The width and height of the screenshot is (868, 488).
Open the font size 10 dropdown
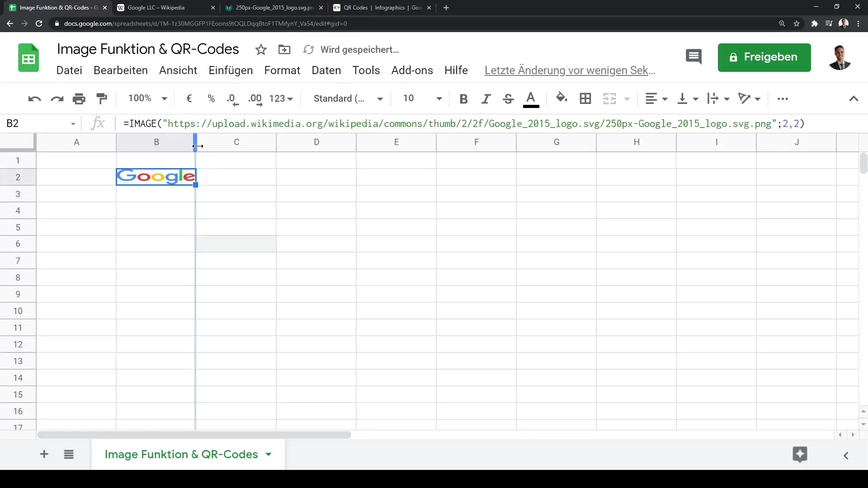coord(423,99)
